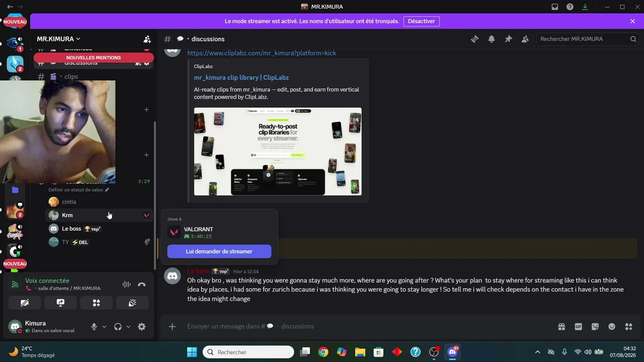Dismiss the streamer mode banner
The image size is (644, 362).
[632, 21]
